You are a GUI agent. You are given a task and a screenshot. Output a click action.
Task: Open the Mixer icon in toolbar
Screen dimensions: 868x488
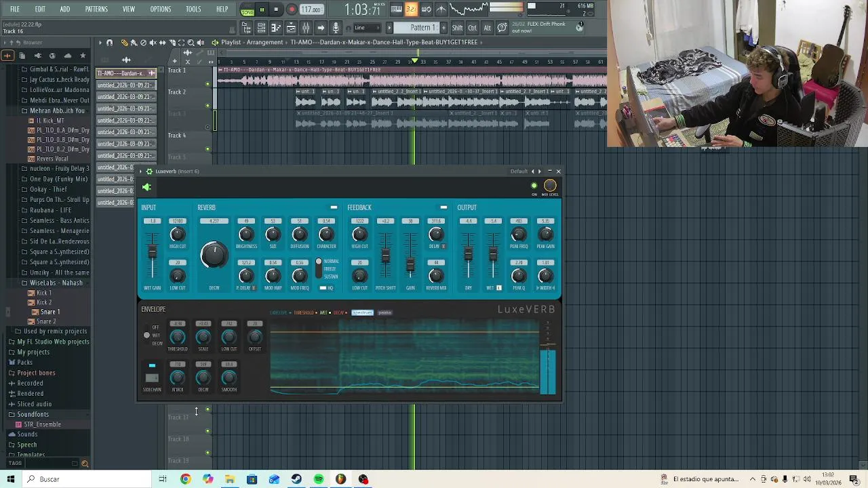[x=306, y=28]
